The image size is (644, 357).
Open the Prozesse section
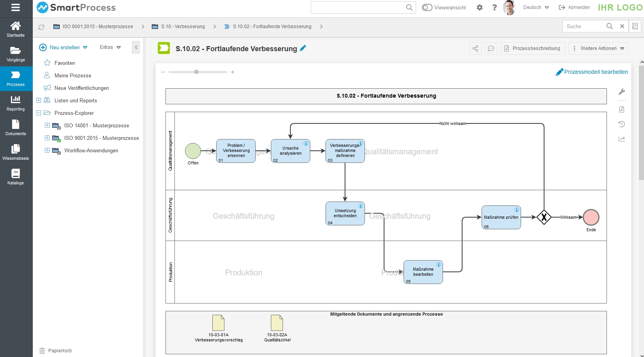(x=16, y=79)
